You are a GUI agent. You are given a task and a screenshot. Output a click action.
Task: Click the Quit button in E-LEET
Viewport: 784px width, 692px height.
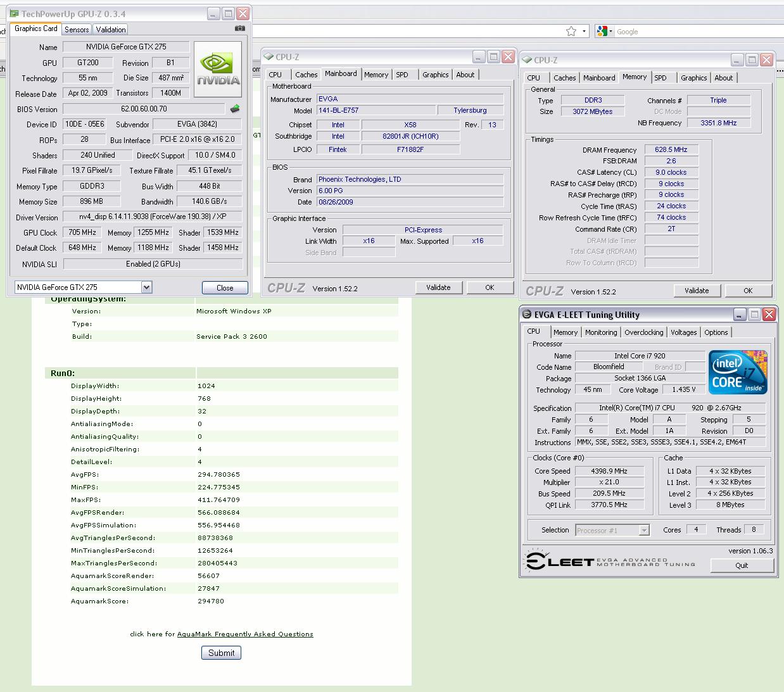point(742,565)
